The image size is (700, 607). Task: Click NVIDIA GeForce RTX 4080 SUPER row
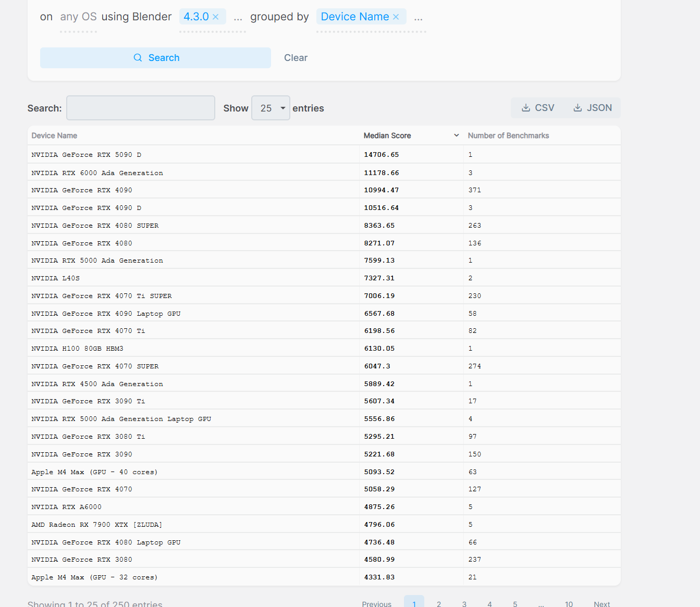(324, 226)
